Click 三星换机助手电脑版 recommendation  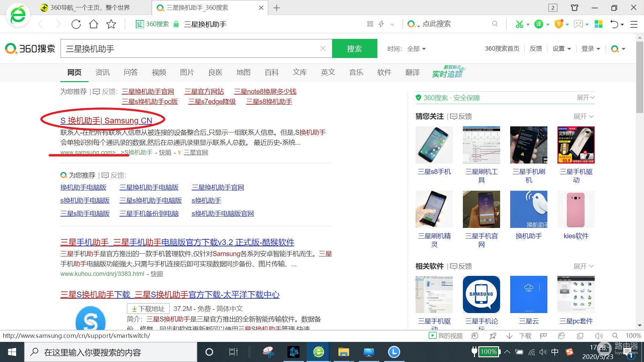coord(149,187)
